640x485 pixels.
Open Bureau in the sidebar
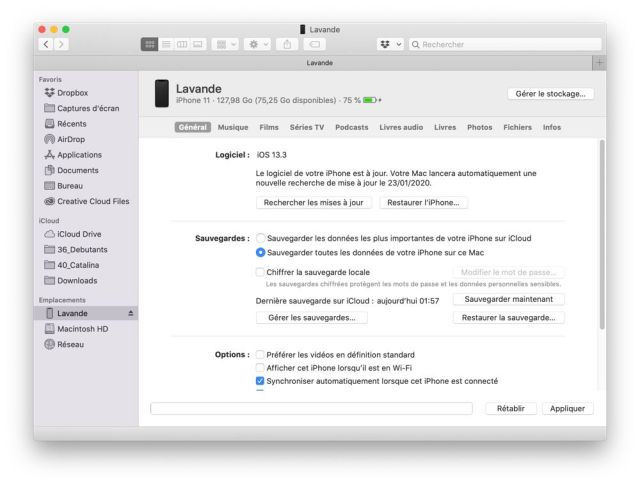click(63, 186)
